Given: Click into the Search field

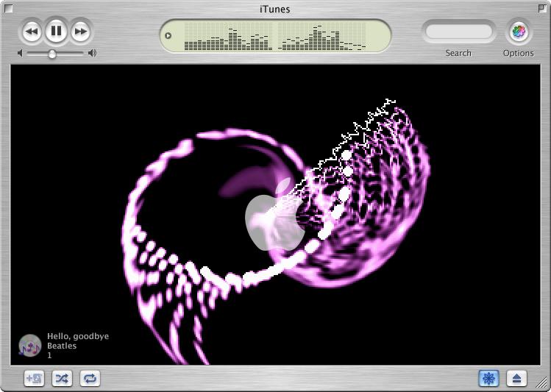Looking at the screenshot, I should [x=458, y=32].
